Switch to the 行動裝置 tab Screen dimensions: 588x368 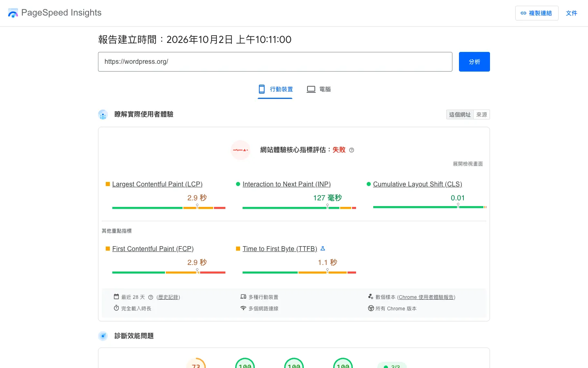pos(275,89)
